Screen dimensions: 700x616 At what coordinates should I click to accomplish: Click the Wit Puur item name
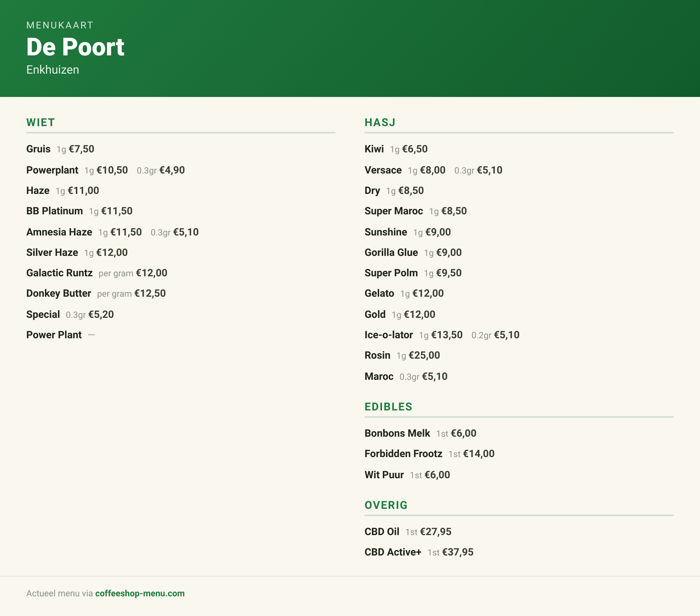384,475
